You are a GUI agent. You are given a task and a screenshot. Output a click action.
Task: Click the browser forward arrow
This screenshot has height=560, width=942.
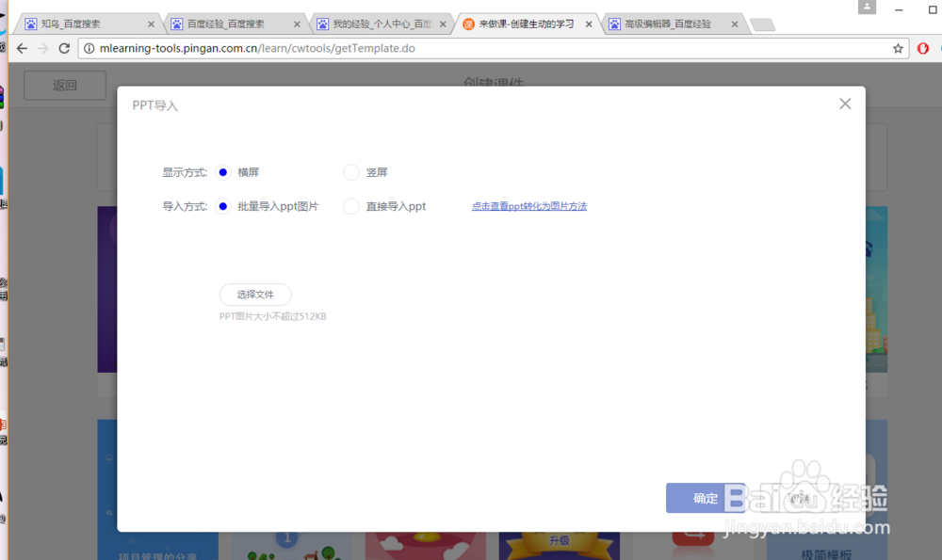[x=42, y=49]
